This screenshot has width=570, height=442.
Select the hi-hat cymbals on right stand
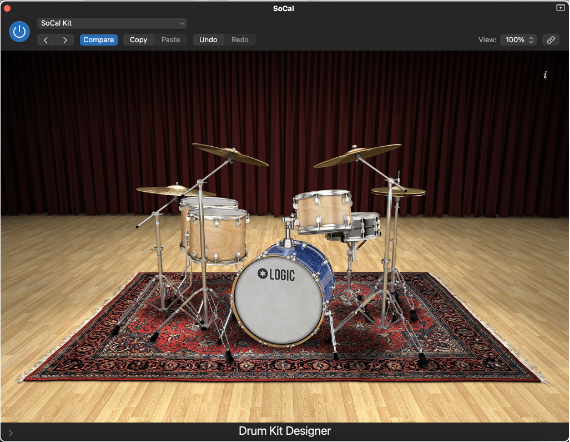coord(398,192)
